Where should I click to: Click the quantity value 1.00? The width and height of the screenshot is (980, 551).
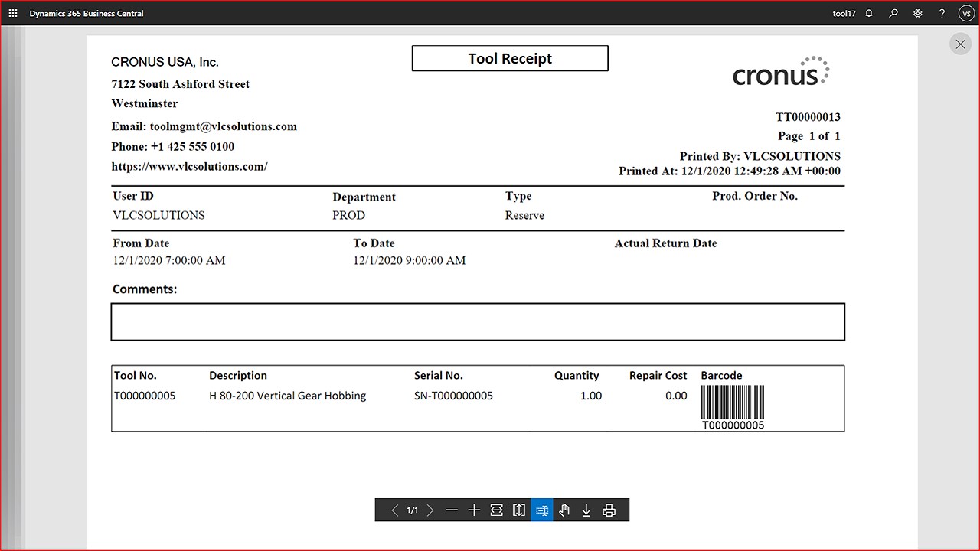[x=590, y=396]
